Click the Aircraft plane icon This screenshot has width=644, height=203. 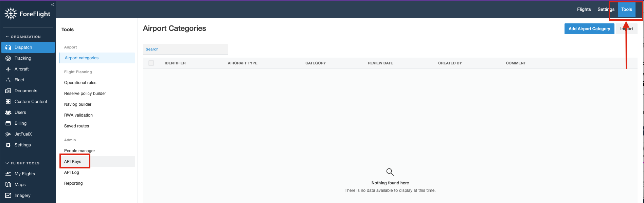point(8,69)
